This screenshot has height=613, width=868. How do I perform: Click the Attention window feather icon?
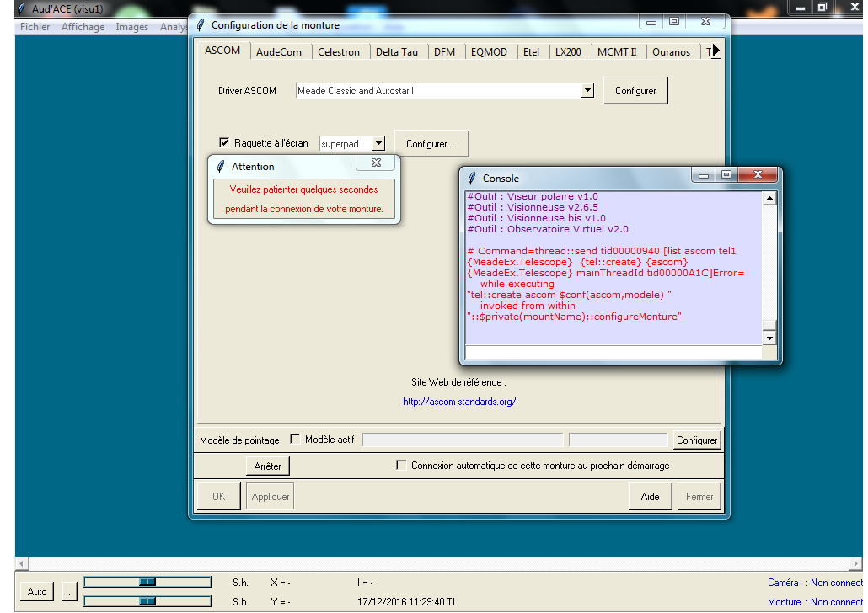[x=220, y=167]
